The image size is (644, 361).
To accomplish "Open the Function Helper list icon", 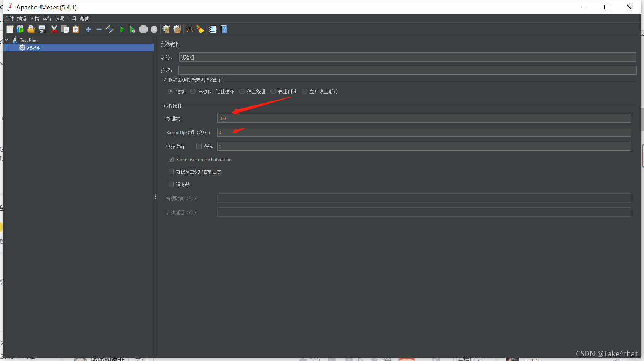I will pos(213,29).
